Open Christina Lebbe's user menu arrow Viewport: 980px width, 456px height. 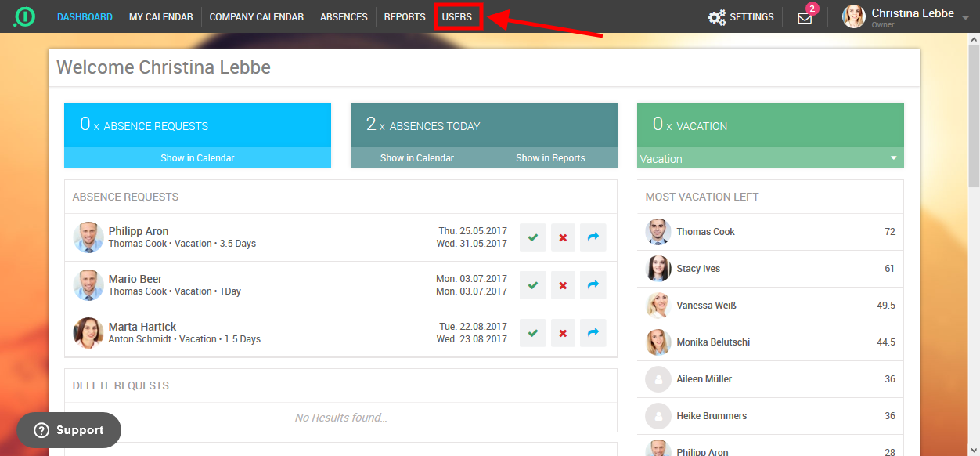pyautogui.click(x=965, y=17)
